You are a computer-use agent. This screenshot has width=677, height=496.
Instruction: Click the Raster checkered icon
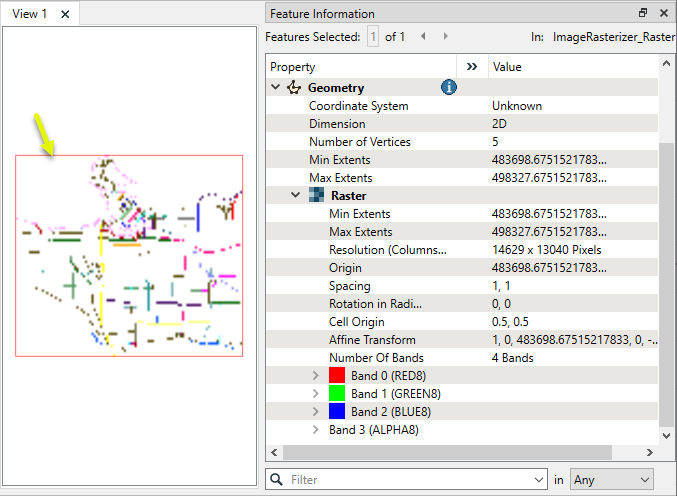pyautogui.click(x=317, y=196)
